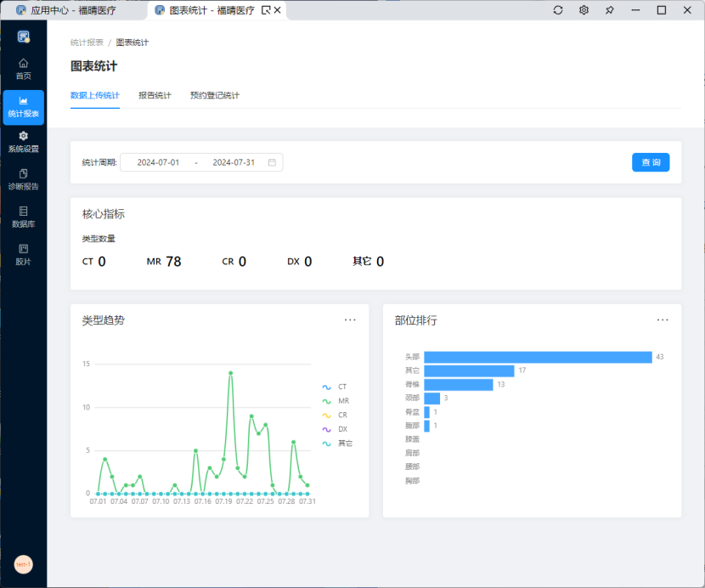
Task: Open 系统设置 gear in sidebar
Action: [x=23, y=142]
